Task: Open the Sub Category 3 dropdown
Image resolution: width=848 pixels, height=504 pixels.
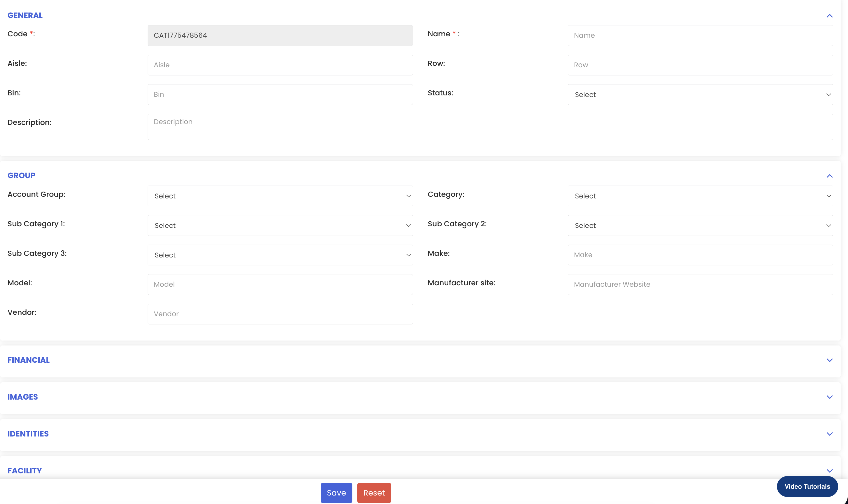Action: click(280, 255)
